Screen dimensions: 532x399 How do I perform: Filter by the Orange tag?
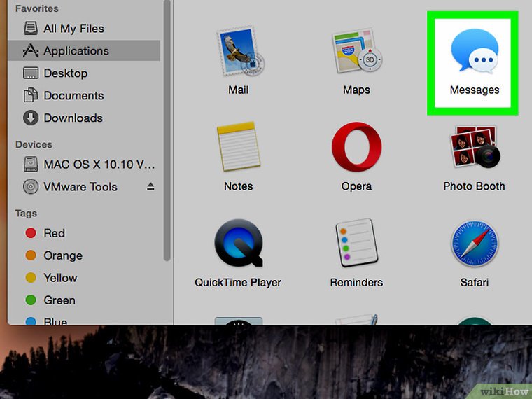coord(62,255)
